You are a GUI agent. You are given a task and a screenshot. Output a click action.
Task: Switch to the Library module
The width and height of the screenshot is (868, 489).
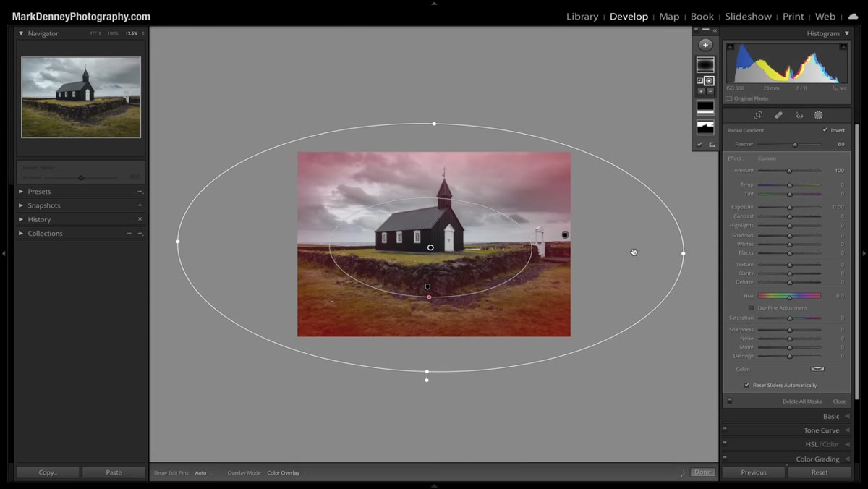pyautogui.click(x=582, y=17)
